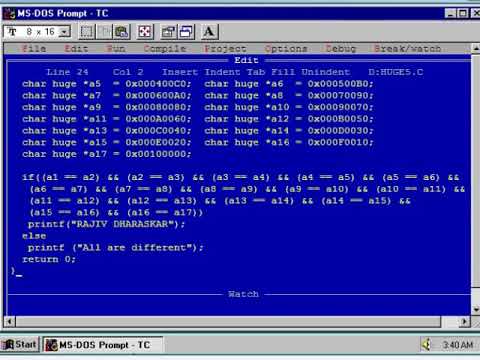
Task: Place cursor on the *a5 = 0x000400C0 declaration
Action: pos(107,84)
